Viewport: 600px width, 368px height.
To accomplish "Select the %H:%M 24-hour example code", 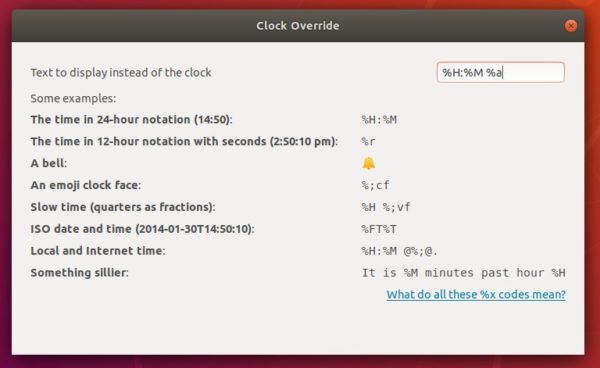I will [x=379, y=120].
